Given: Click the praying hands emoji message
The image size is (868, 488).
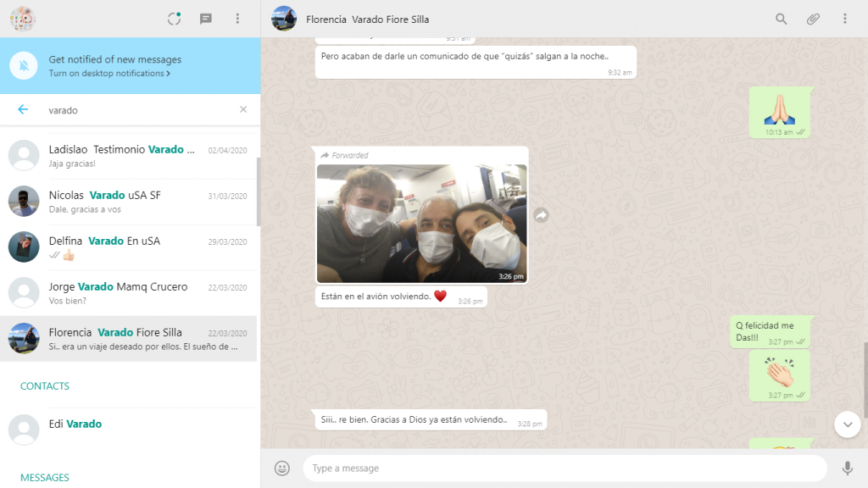Looking at the screenshot, I should point(780,113).
